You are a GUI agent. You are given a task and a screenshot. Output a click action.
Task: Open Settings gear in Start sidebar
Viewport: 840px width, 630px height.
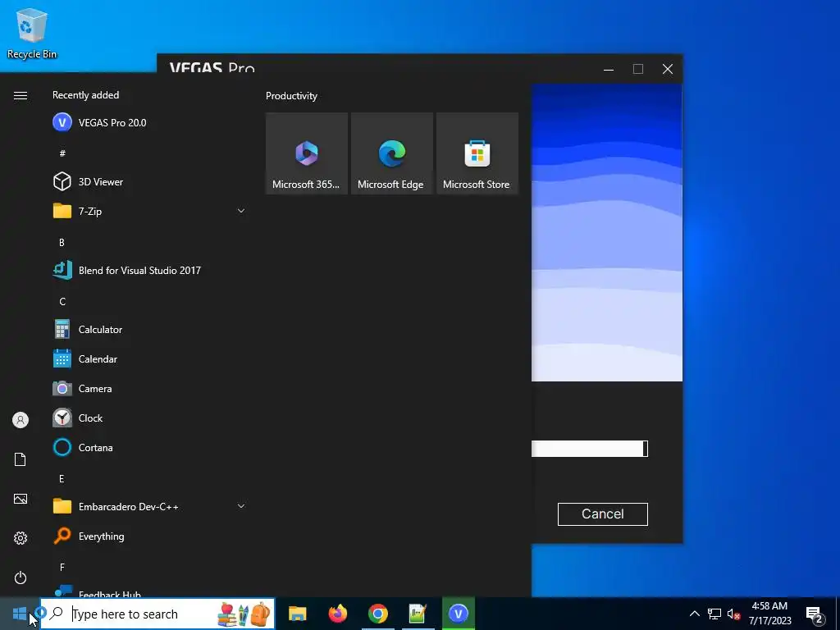21,538
